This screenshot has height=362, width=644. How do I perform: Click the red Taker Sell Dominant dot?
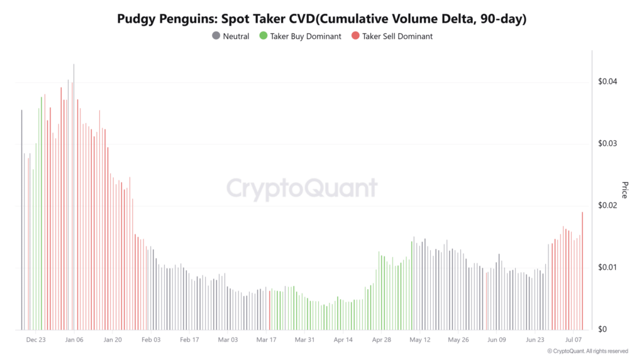(x=355, y=36)
